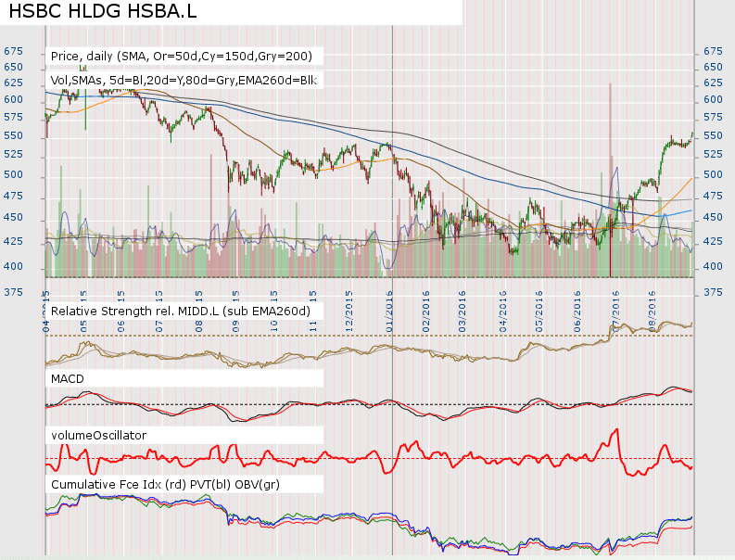
Task: Click the 525 value on the right price axis
Action: (713, 154)
